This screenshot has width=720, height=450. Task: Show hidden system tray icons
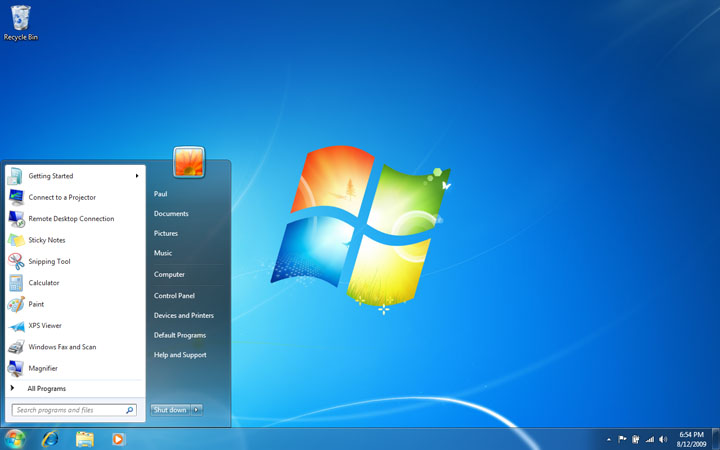tap(609, 439)
